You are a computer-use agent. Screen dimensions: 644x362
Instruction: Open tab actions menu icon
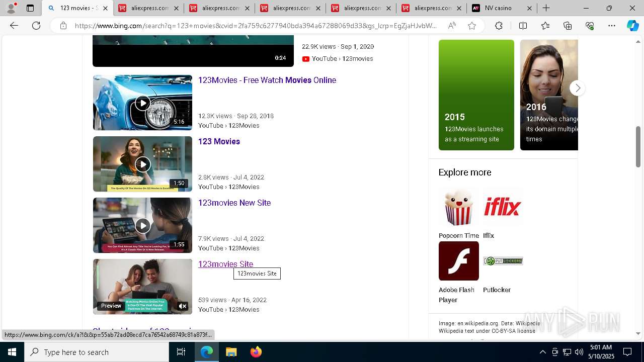(30, 8)
